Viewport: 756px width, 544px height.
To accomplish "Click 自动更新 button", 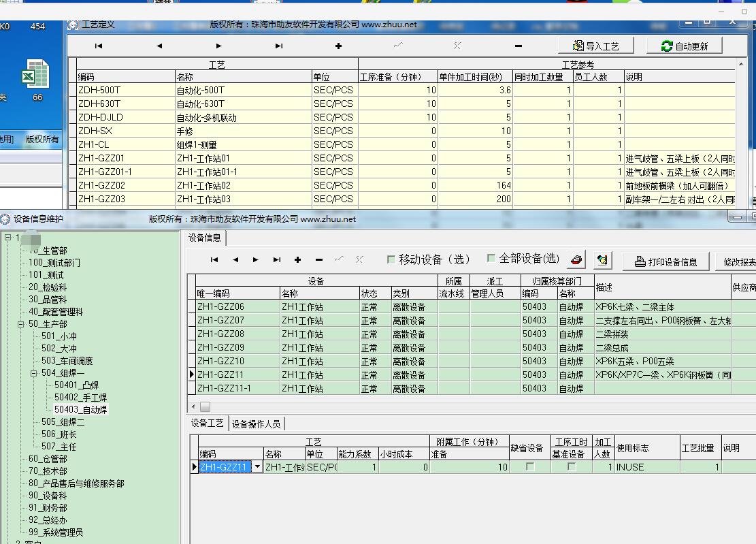I will pyautogui.click(x=684, y=46).
